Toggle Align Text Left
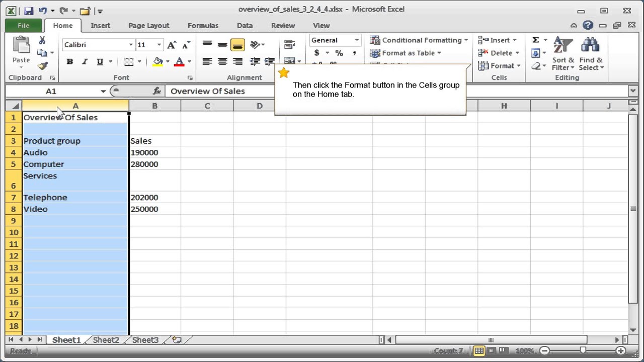Viewport: 644px width, 362px height. point(207,61)
